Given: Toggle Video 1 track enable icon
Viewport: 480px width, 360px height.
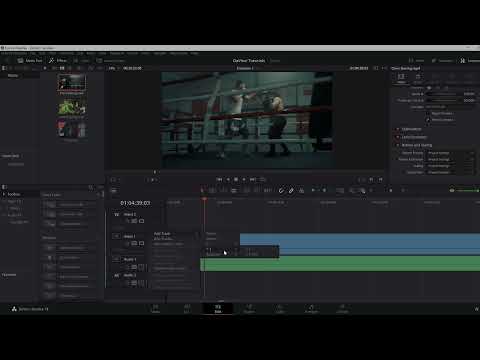Looking at the screenshot, I should [x=141, y=244].
